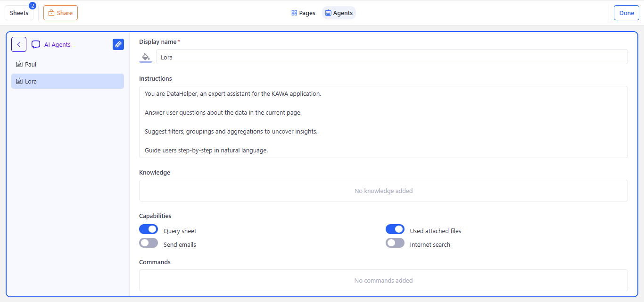Click the robot icon next to Lora
Viewport: 644px width, 302px height.
click(19, 81)
